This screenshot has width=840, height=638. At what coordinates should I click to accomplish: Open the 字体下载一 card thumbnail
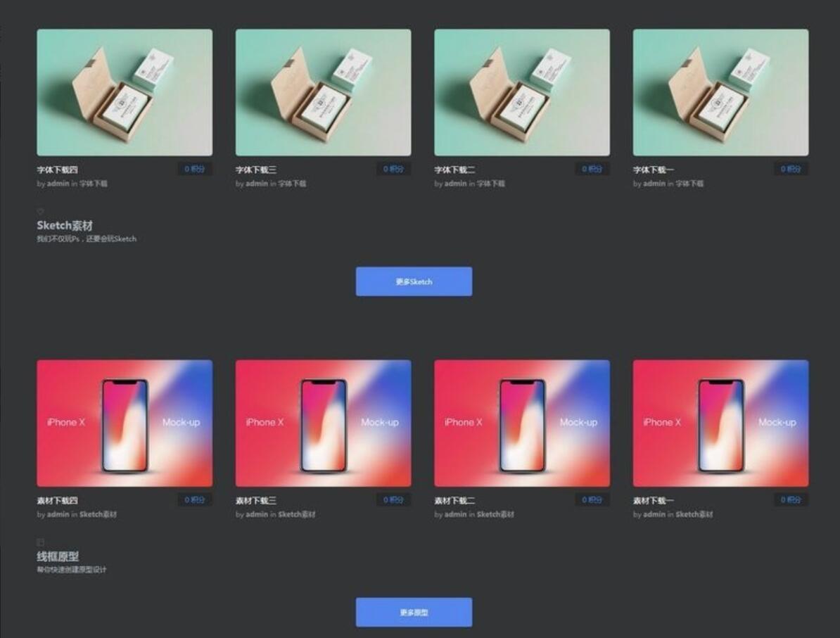(720, 92)
